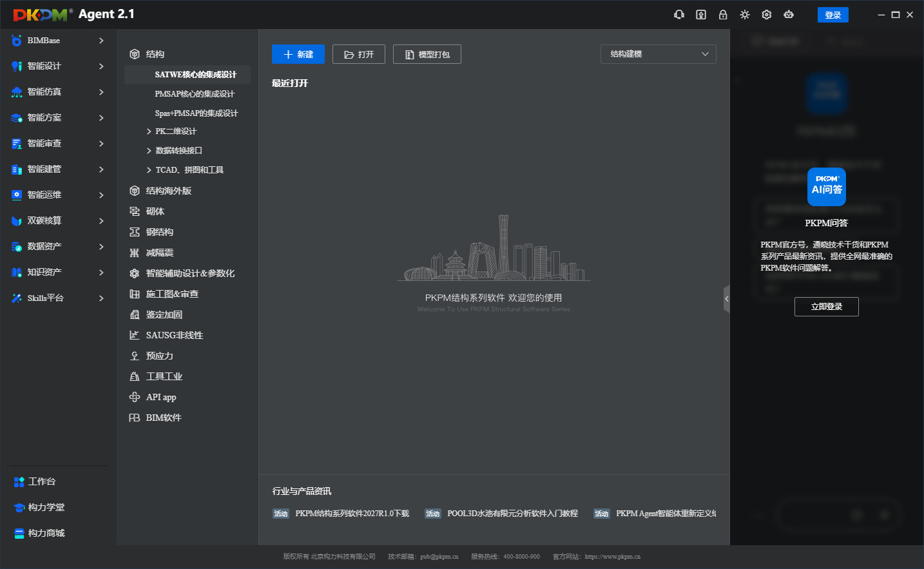Click the 结构海外版 icon
Screen dimensions: 924x569
pos(135,191)
